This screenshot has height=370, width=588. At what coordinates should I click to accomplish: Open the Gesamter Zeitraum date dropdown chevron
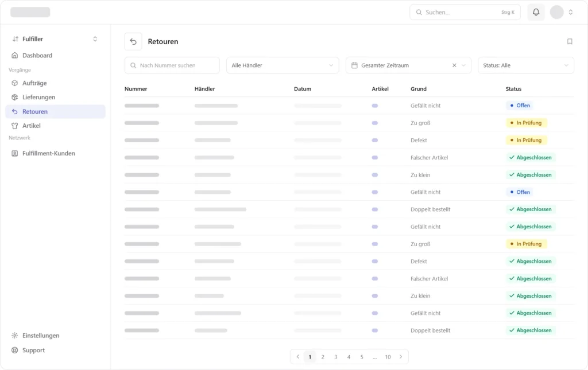pyautogui.click(x=463, y=65)
